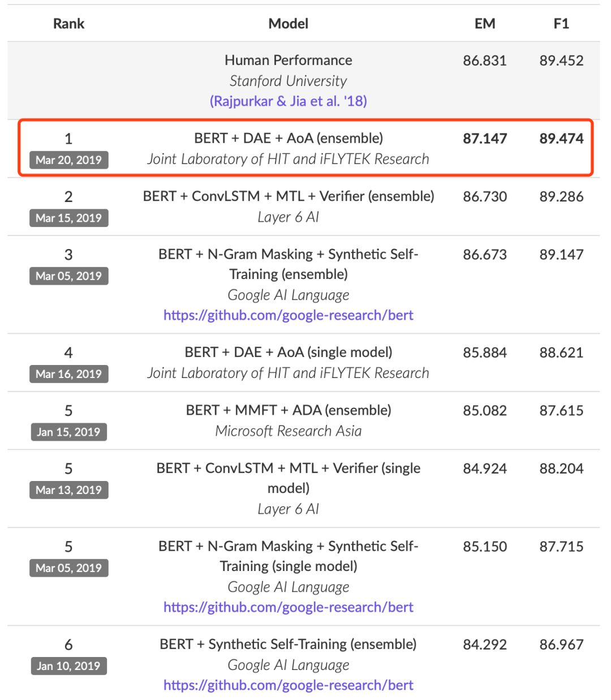This screenshot has width=611, height=700.
Task: Click the Mar 13, 2019 date badge
Action: pos(68,490)
